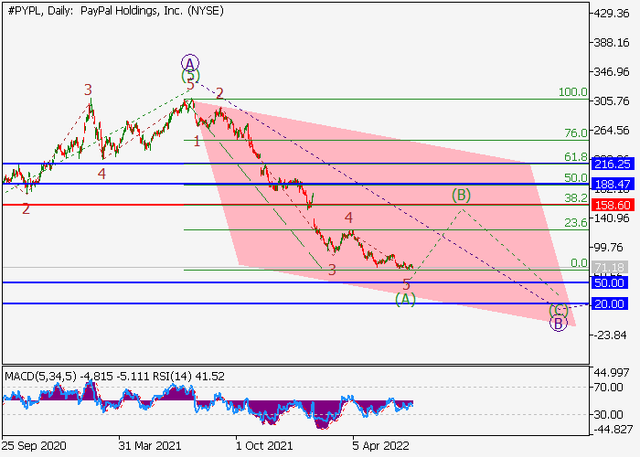Image resolution: width=640 pixels, height=457 pixels.
Task: Click the blue 20.00 price tag
Action: point(610,304)
